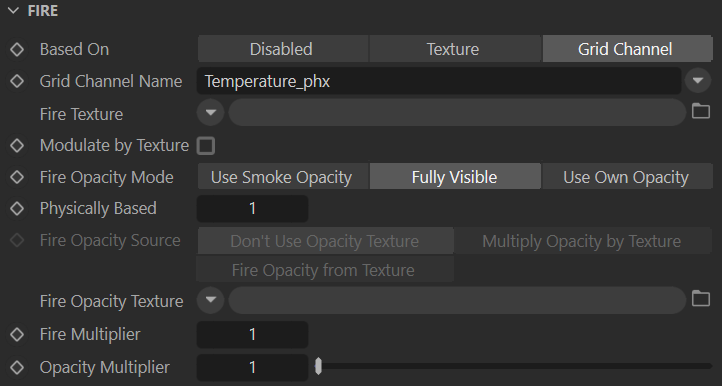722x386 pixels.
Task: Click the Fire Multiplier value field
Action: [252, 334]
